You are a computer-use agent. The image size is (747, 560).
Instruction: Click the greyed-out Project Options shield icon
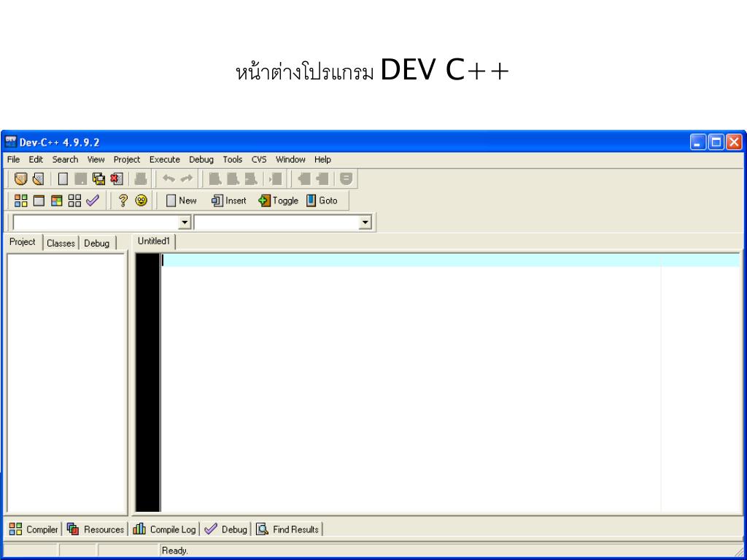[347, 179]
